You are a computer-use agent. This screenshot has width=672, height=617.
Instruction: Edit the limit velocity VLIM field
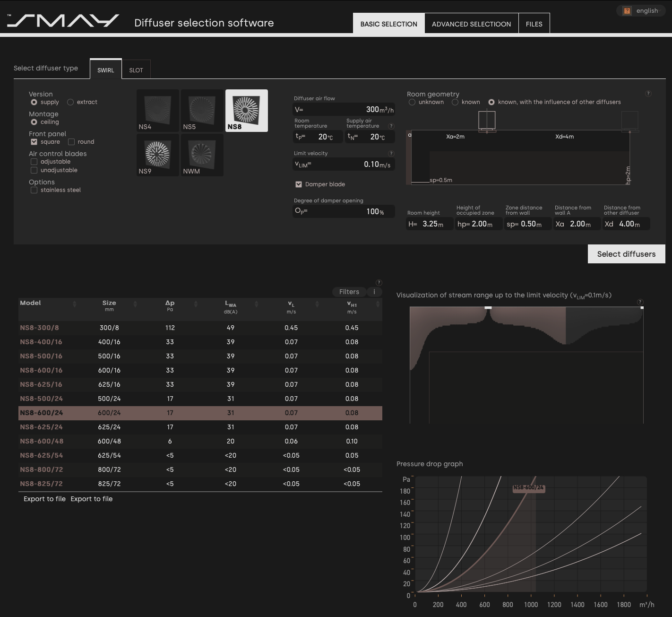point(344,165)
